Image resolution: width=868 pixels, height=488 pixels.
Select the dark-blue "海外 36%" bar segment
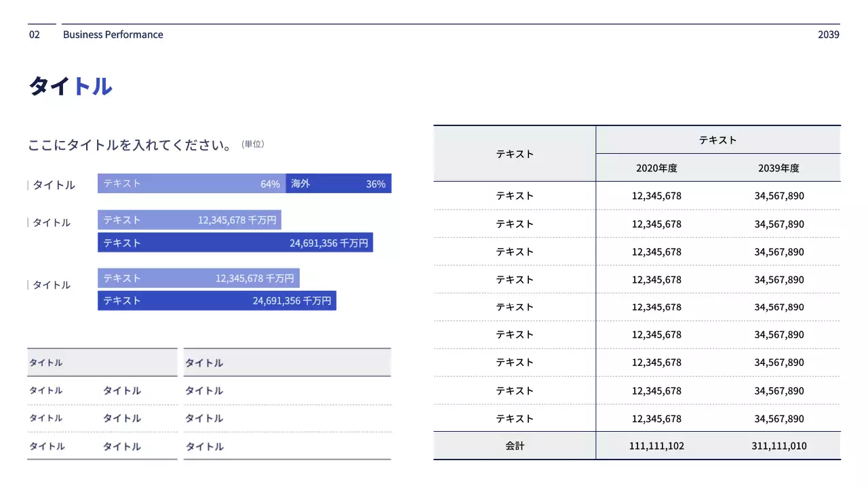(338, 184)
